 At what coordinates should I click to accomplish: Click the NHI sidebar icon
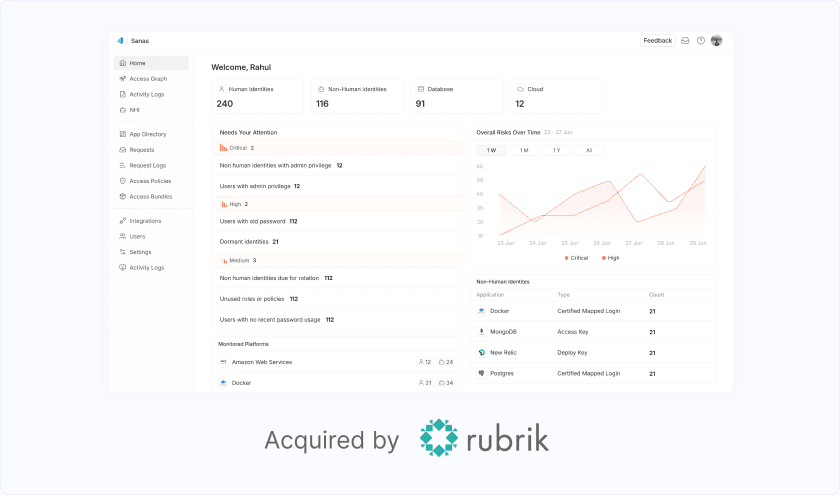click(123, 110)
